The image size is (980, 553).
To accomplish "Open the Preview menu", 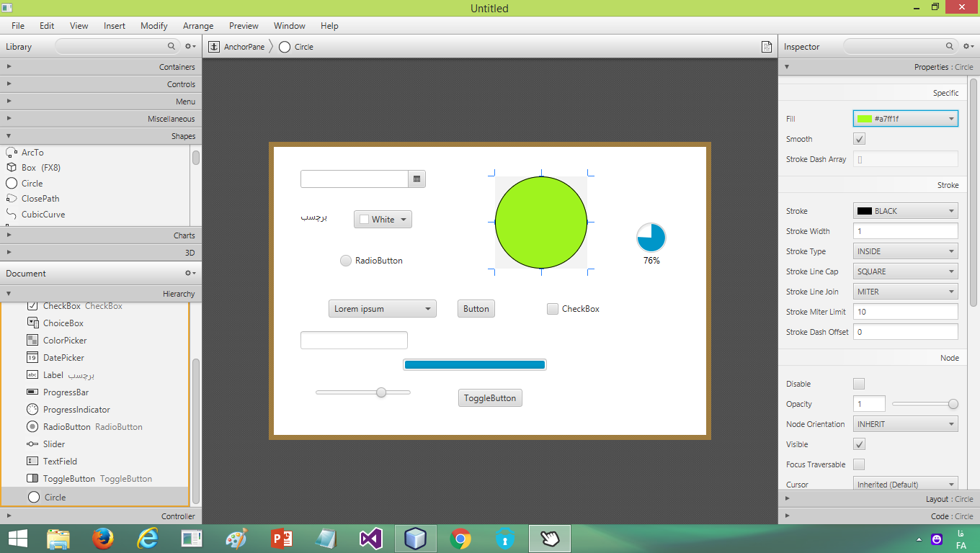I will (x=244, y=26).
